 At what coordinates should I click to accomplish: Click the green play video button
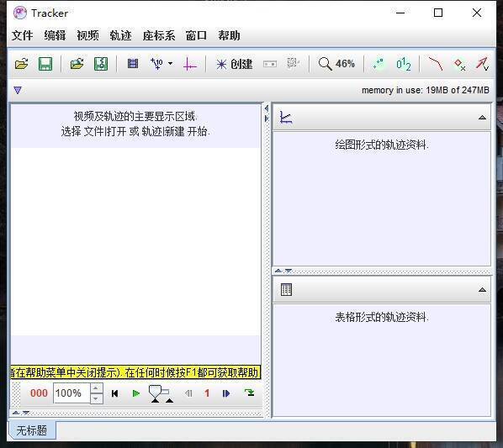pos(136,393)
